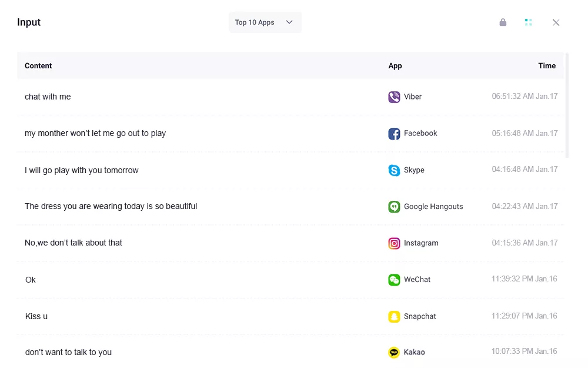Screen dimensions: 588x368
Task: Click the Snapchat app icon
Action: (394, 317)
